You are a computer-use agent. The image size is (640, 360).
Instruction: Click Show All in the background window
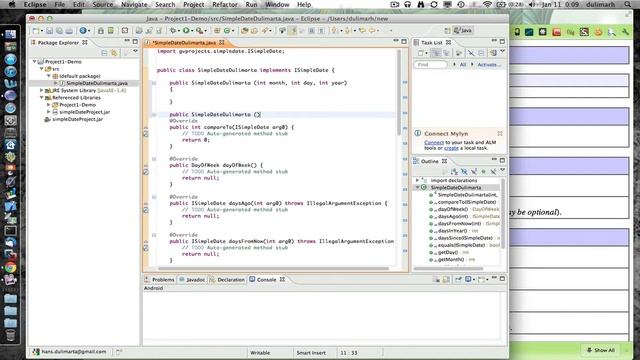click(600, 350)
